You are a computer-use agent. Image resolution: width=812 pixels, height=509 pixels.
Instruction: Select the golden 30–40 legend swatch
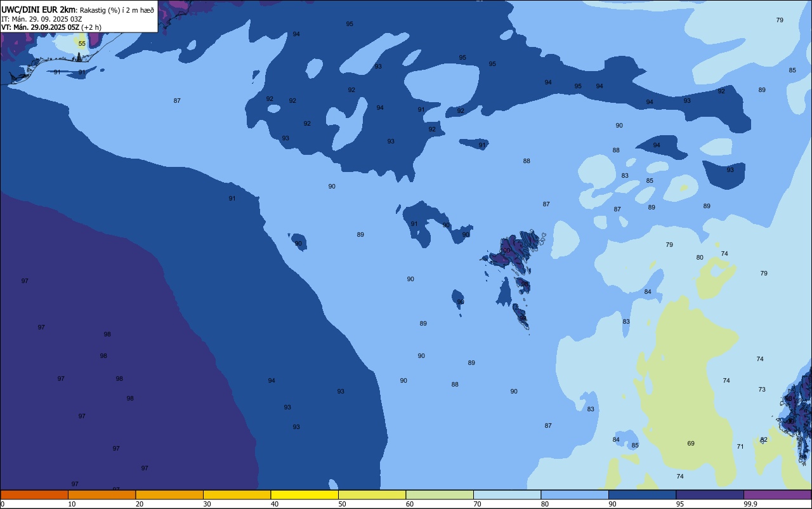(237, 494)
